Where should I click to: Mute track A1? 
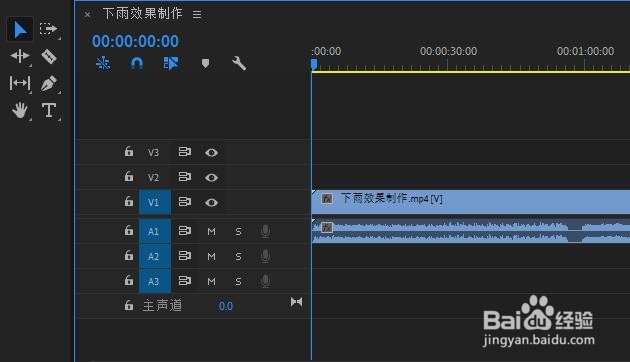pyautogui.click(x=211, y=231)
